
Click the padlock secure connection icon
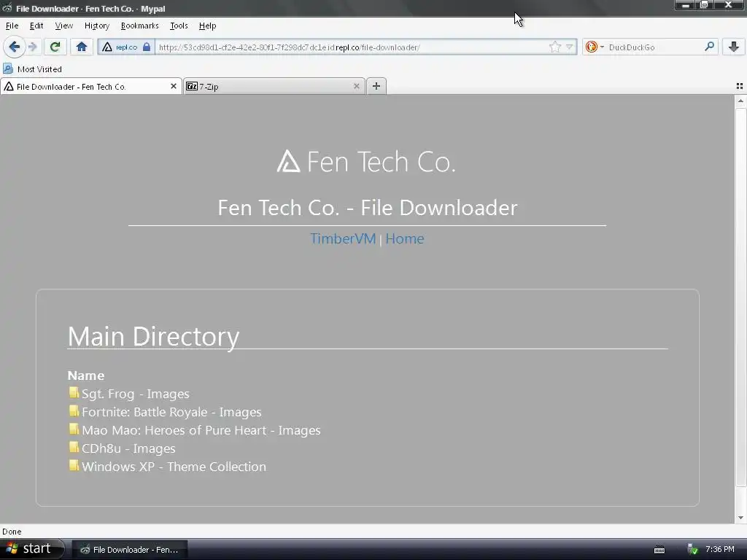pyautogui.click(x=147, y=47)
